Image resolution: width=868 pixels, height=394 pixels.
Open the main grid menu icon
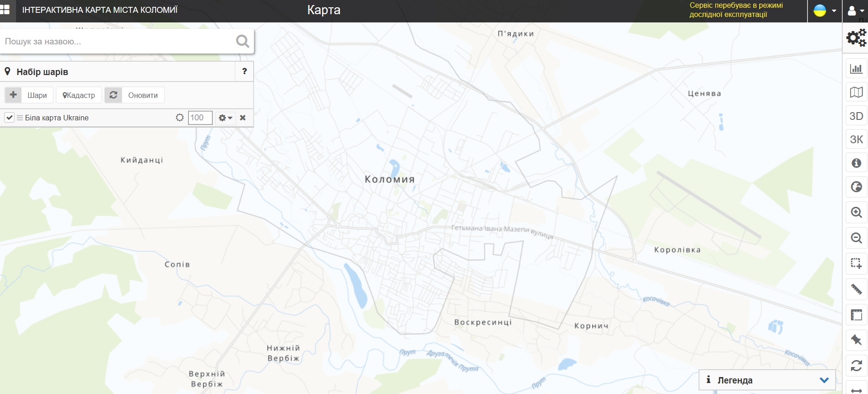5,10
